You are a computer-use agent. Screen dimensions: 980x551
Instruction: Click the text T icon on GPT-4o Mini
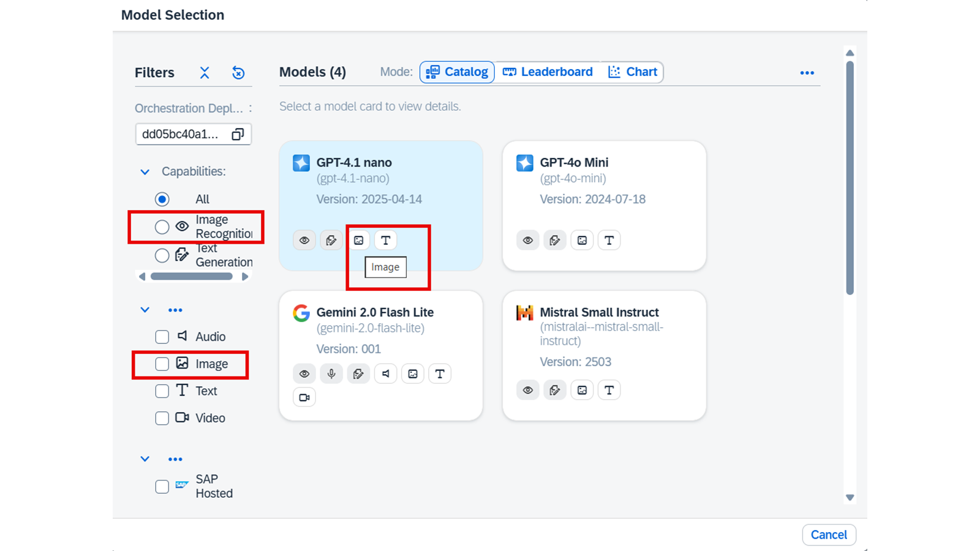tap(609, 241)
